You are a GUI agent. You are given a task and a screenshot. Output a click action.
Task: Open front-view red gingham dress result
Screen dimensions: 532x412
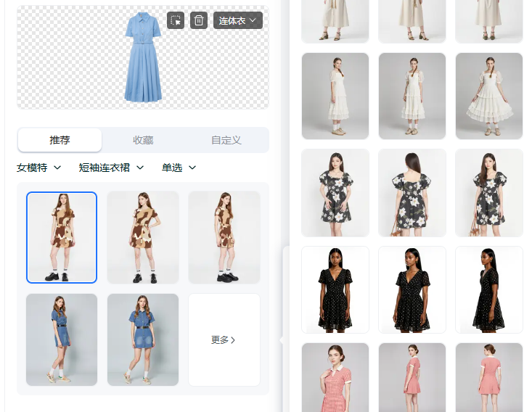335,377
